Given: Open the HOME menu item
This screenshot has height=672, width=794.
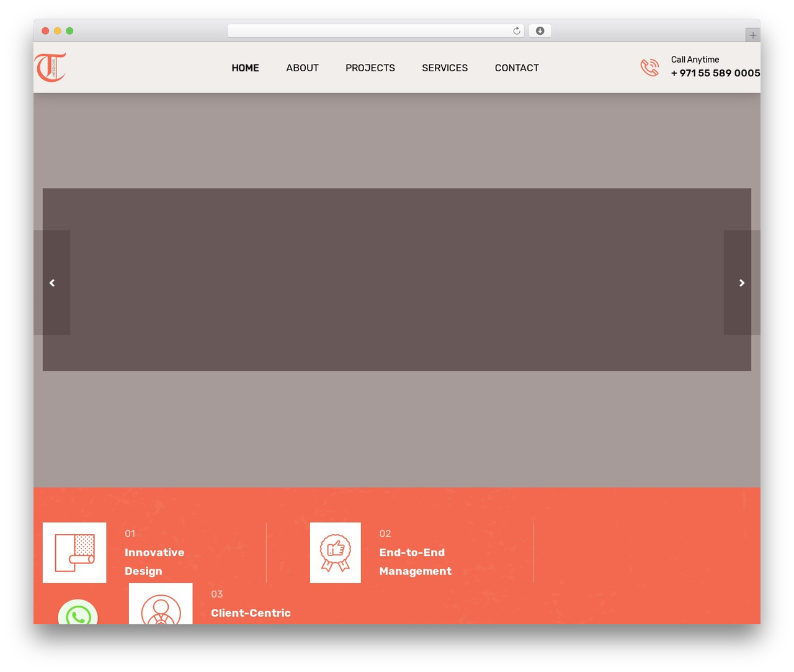Looking at the screenshot, I should (245, 68).
